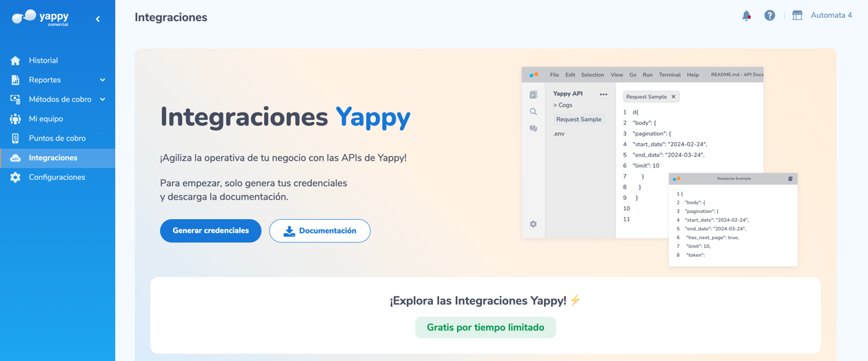Expand the Métodos de cobro arrow
Screen dimensions: 868x361
pyautogui.click(x=103, y=99)
